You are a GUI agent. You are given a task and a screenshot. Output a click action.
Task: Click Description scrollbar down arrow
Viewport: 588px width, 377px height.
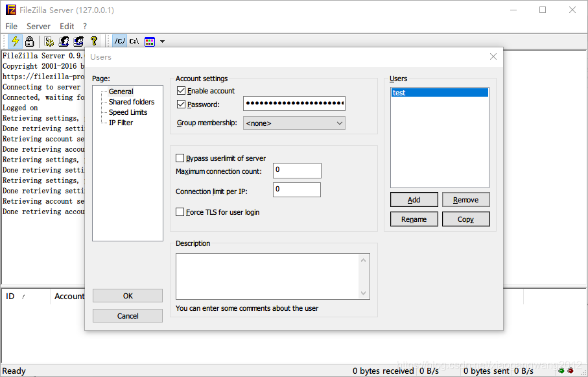(x=364, y=293)
